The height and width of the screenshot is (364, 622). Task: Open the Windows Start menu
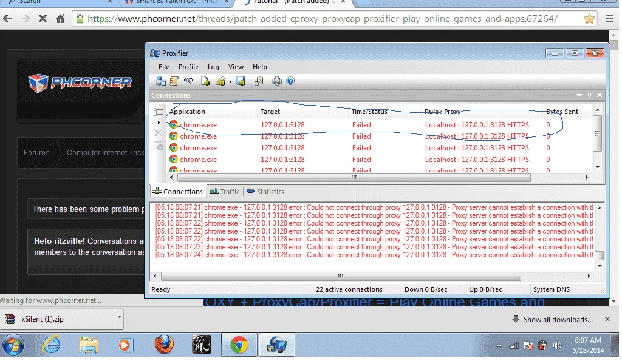tap(13, 345)
